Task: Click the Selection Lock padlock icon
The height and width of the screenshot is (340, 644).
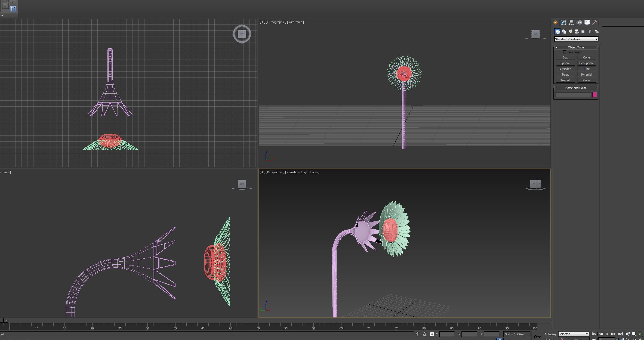Action: pos(424,334)
